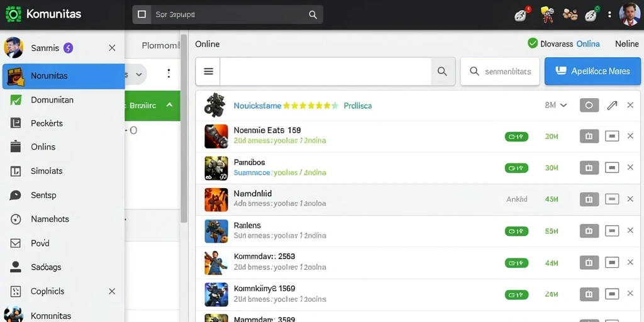The image size is (644, 322).
Task: Remove the Nouicksfame row with X
Action: pyautogui.click(x=630, y=106)
